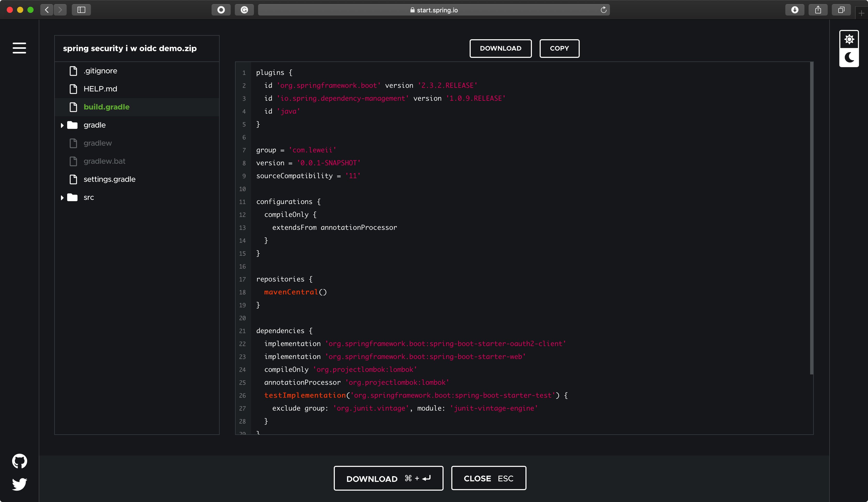Screen dimensions: 868x502
Task: Open the GitHub link icon
Action: tap(20, 461)
